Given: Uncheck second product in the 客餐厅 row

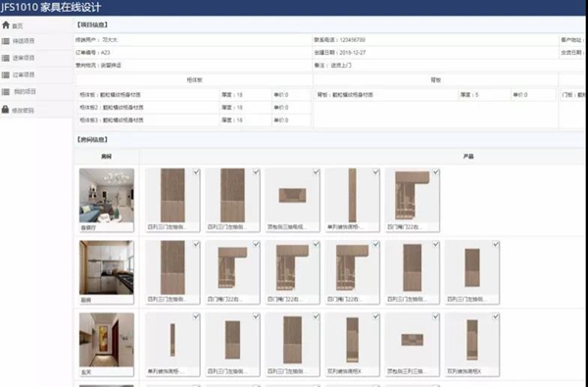Looking at the screenshot, I should coord(256,171).
